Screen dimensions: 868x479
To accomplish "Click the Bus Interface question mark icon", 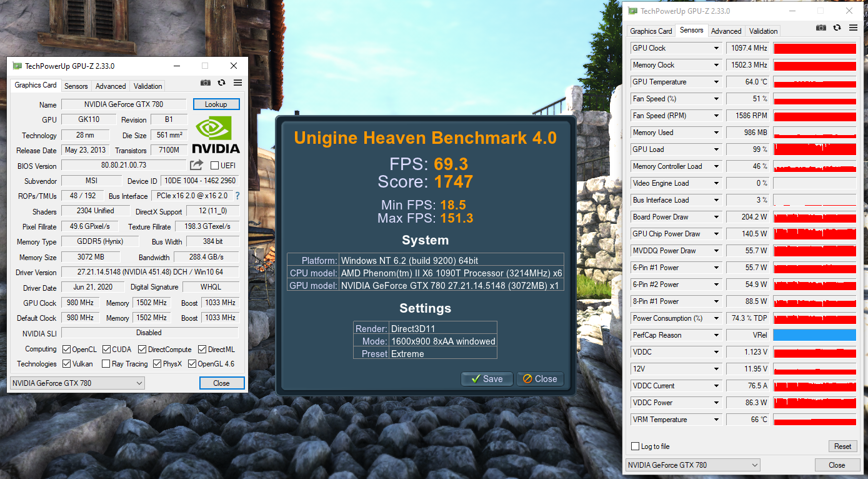I will coord(237,196).
